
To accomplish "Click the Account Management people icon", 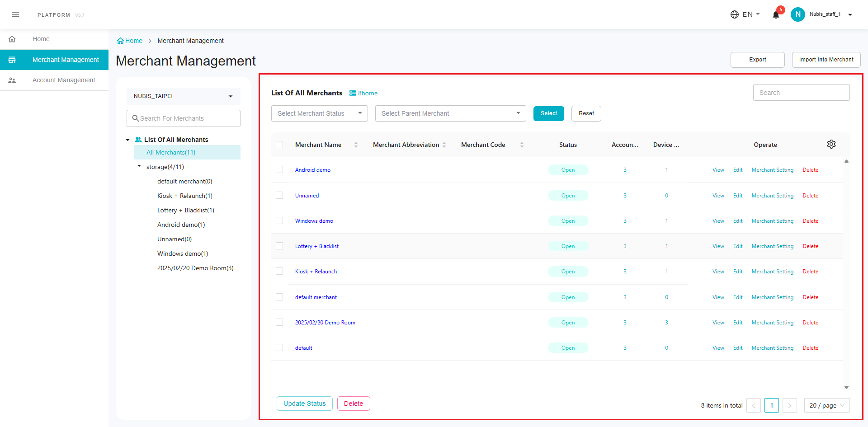I will pos(12,80).
